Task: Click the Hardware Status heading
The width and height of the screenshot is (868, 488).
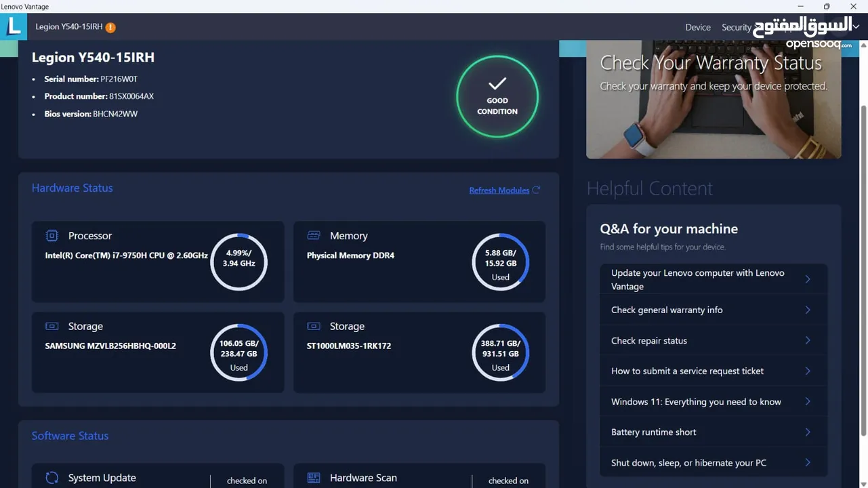Action: click(73, 188)
